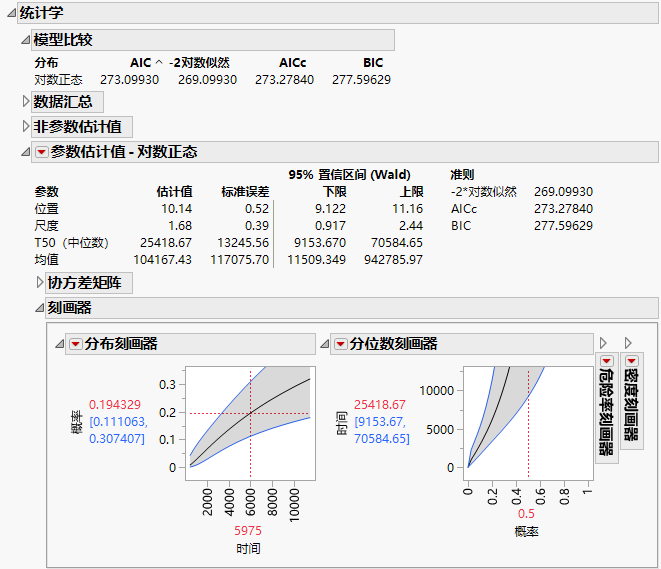
Task: Click the 尺度 parameter row label
Action: (x=46, y=225)
